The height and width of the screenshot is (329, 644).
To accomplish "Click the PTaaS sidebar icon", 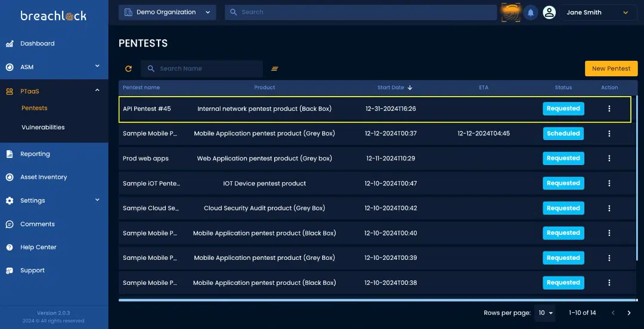I will click(10, 92).
